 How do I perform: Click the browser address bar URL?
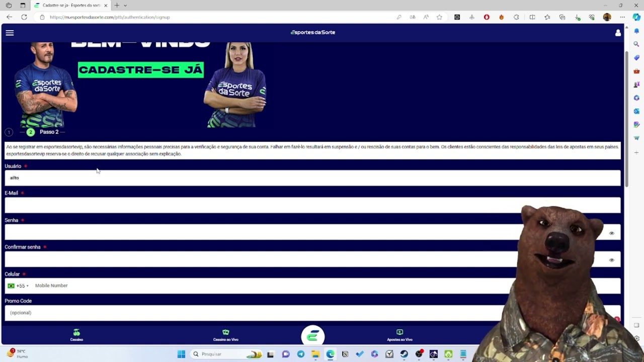(110, 17)
